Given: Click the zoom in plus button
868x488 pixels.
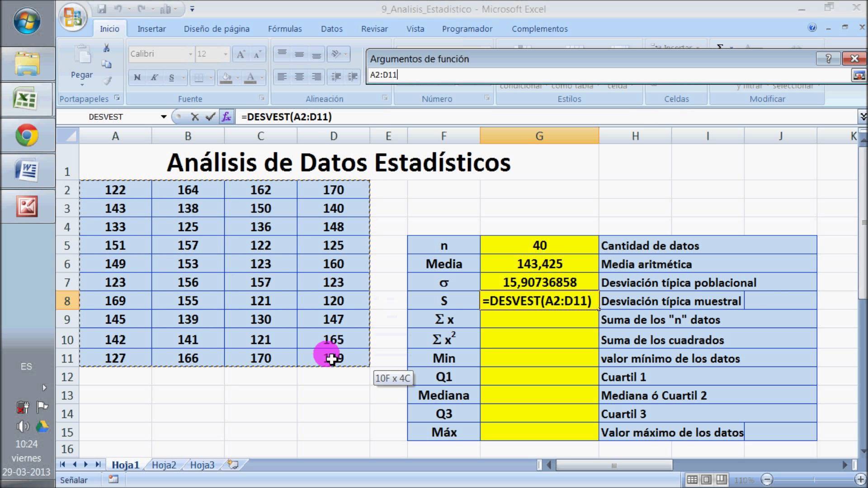Looking at the screenshot, I should coord(860,479).
